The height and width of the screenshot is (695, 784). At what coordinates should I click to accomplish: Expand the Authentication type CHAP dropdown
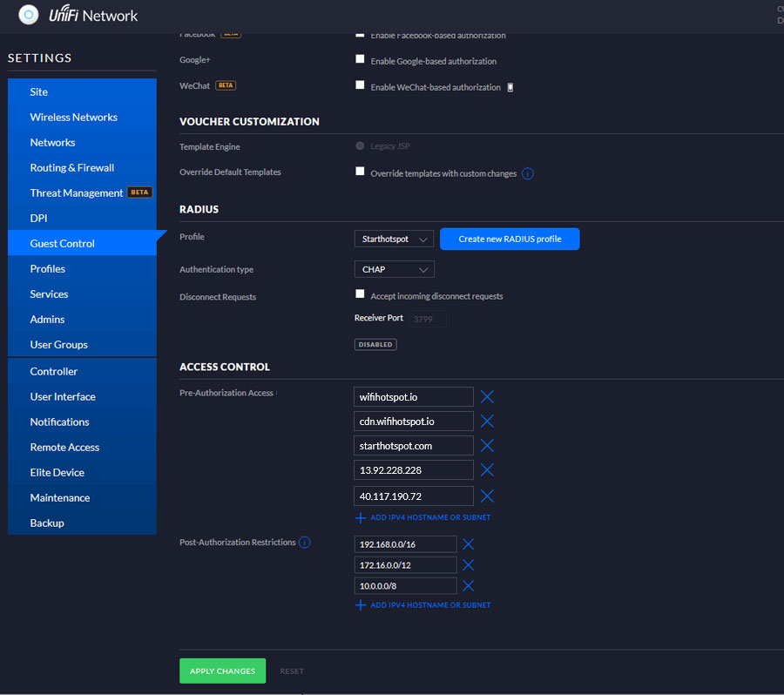394,270
